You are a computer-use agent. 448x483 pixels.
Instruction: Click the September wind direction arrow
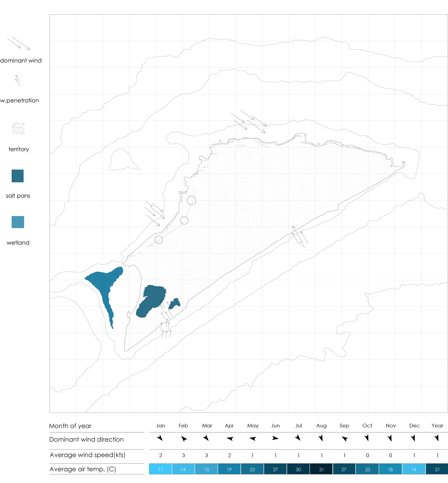coord(345,439)
